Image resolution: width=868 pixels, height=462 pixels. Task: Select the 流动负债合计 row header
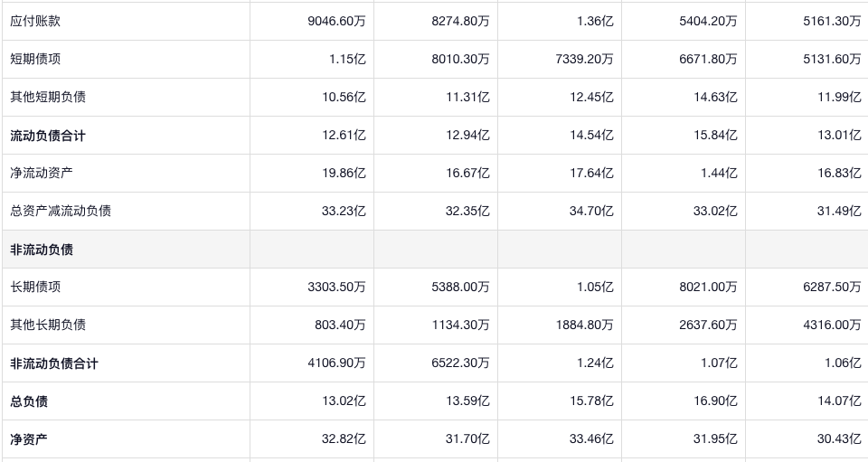[x=48, y=136]
